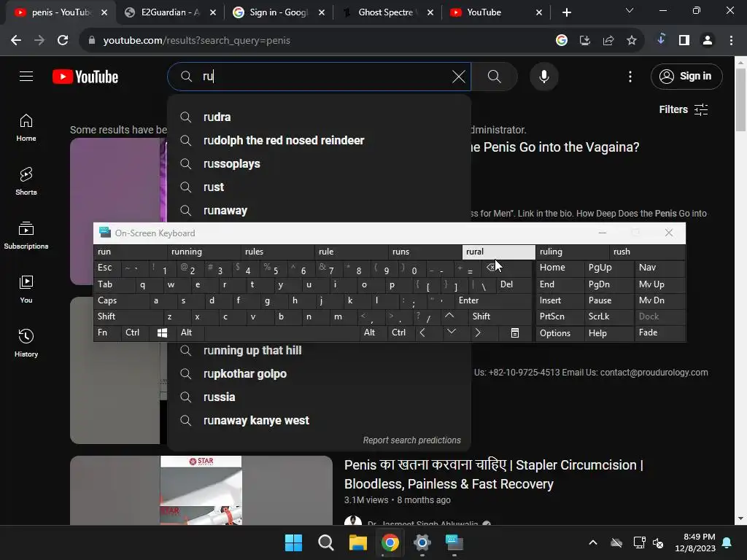Open the YouTube hamburger guide menu

point(26,76)
